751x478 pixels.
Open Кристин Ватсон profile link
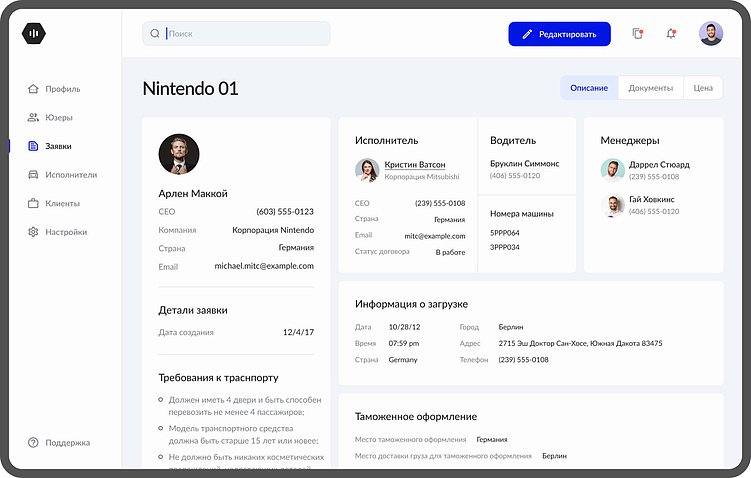415,164
